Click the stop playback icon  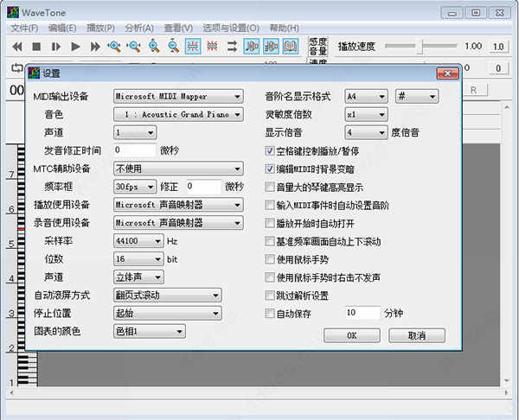(x=36, y=47)
